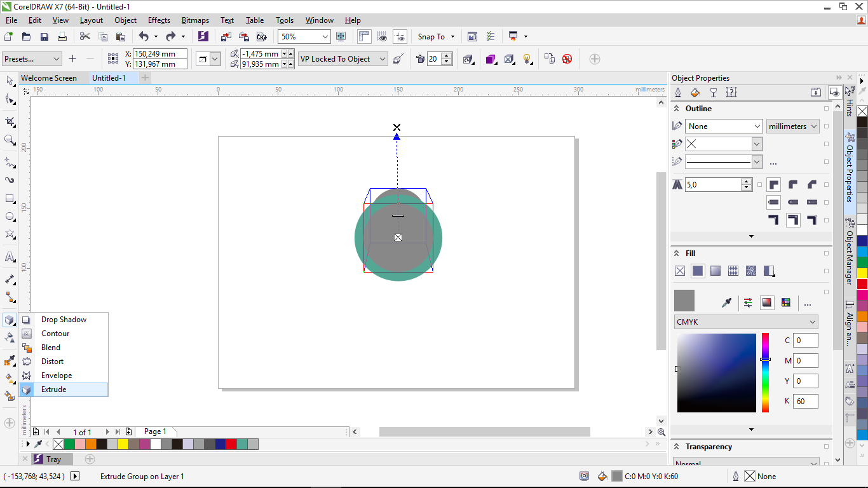The width and height of the screenshot is (868, 488).
Task: Select the rounded corner style in Outline section
Action: point(794,184)
